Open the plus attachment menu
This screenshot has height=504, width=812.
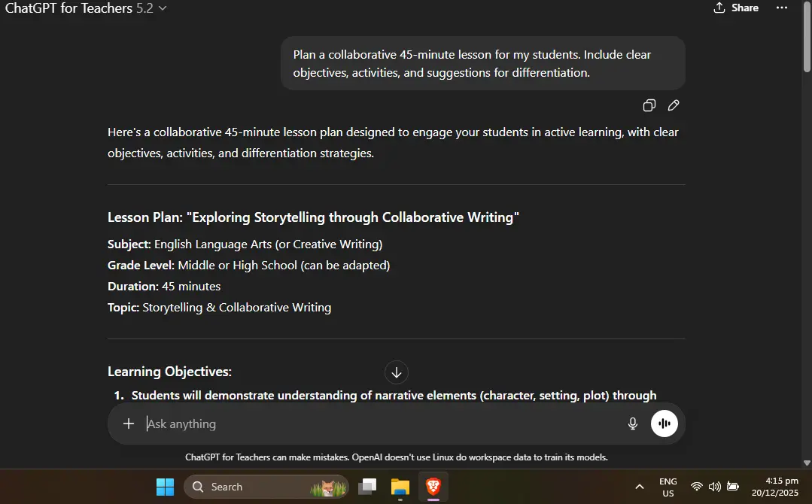129,424
